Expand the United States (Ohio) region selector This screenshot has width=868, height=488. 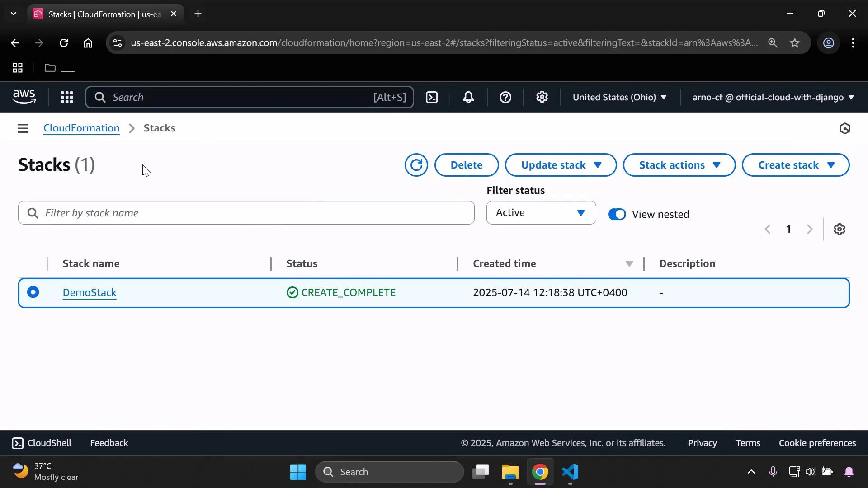click(x=619, y=97)
